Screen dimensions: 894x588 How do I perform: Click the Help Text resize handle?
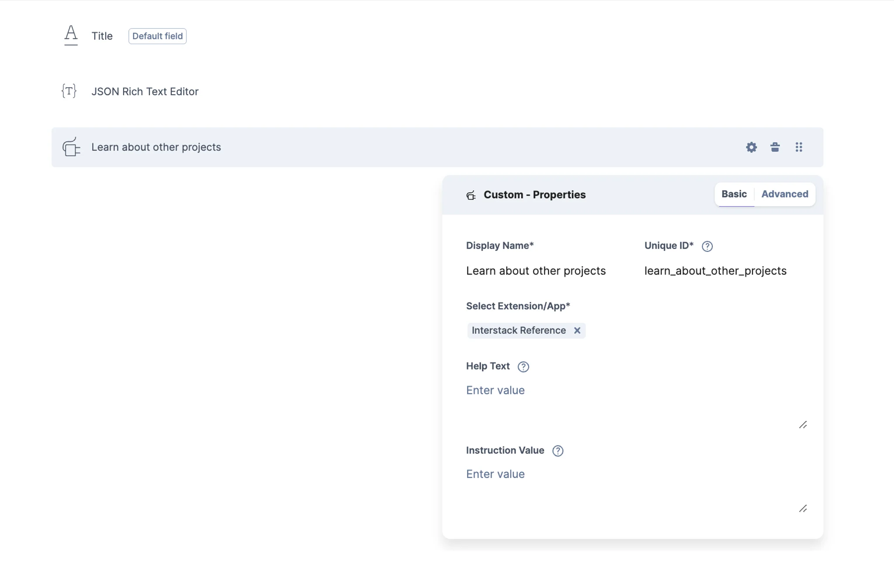[x=803, y=424]
